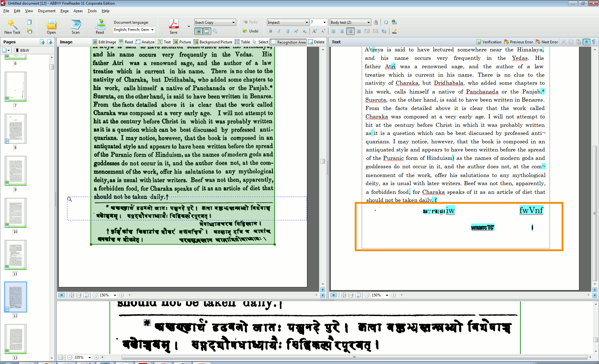The width and height of the screenshot is (599, 364).
Task: Zoom out in the Image pane
Action: tap(95, 295)
